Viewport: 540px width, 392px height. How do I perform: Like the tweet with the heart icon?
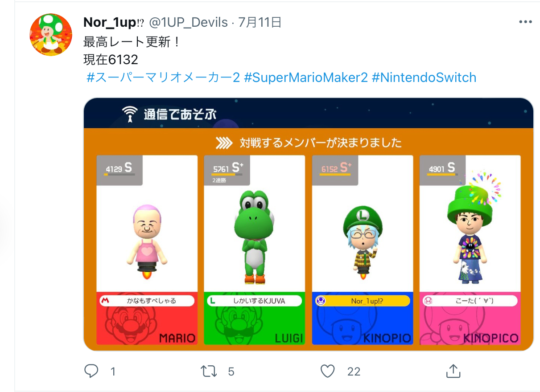click(328, 371)
